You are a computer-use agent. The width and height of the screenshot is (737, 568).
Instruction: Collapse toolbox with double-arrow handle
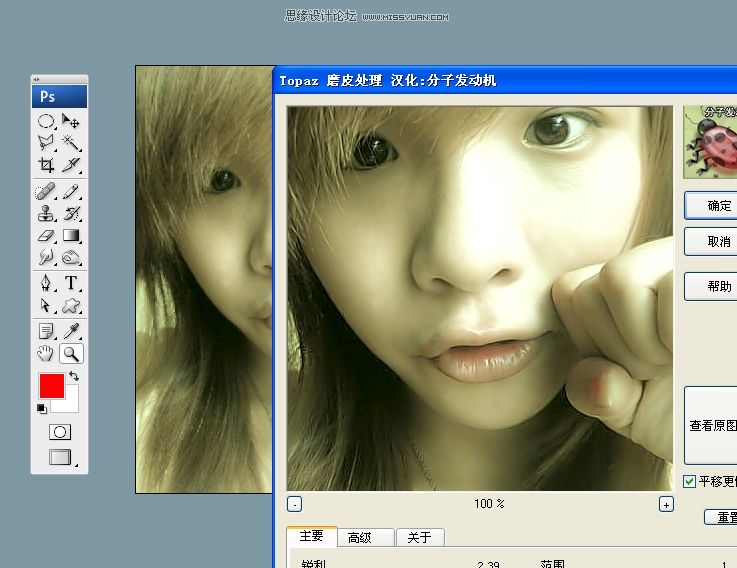pos(37,79)
